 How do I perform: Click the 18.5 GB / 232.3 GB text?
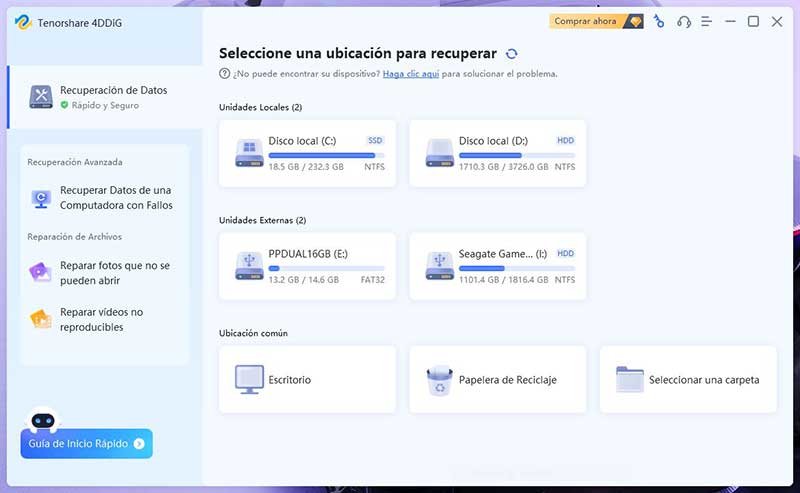click(306, 167)
